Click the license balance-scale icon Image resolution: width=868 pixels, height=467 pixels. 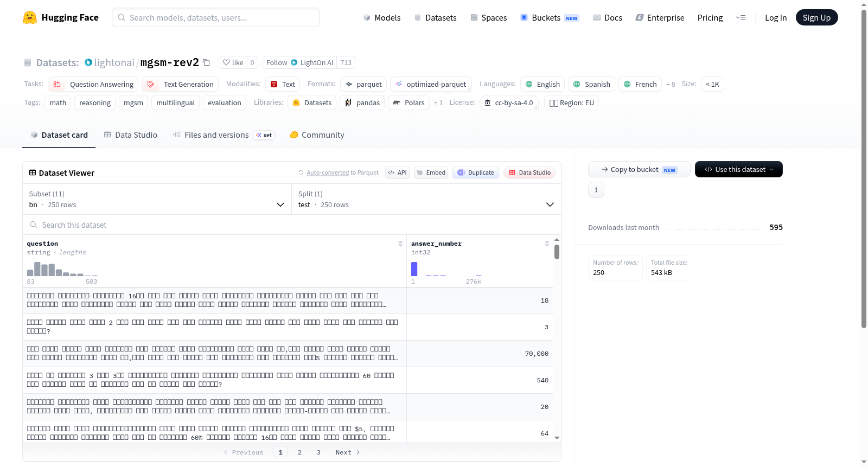pos(488,103)
